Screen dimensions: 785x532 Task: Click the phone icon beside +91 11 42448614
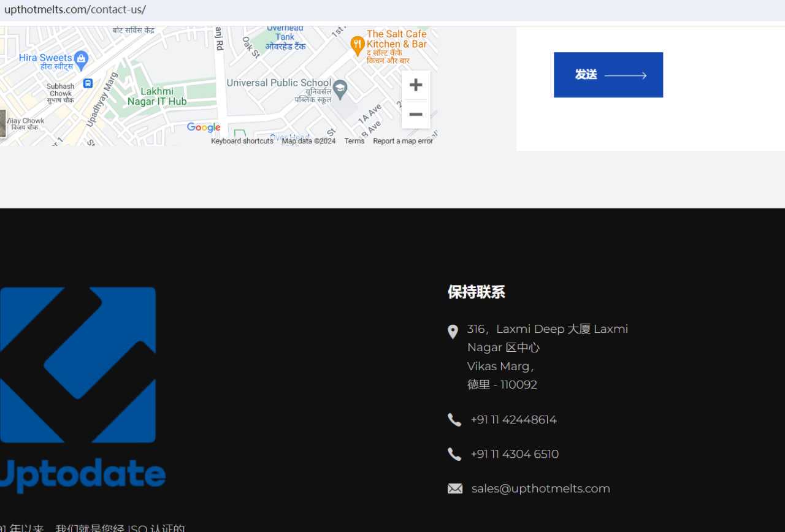click(x=454, y=420)
